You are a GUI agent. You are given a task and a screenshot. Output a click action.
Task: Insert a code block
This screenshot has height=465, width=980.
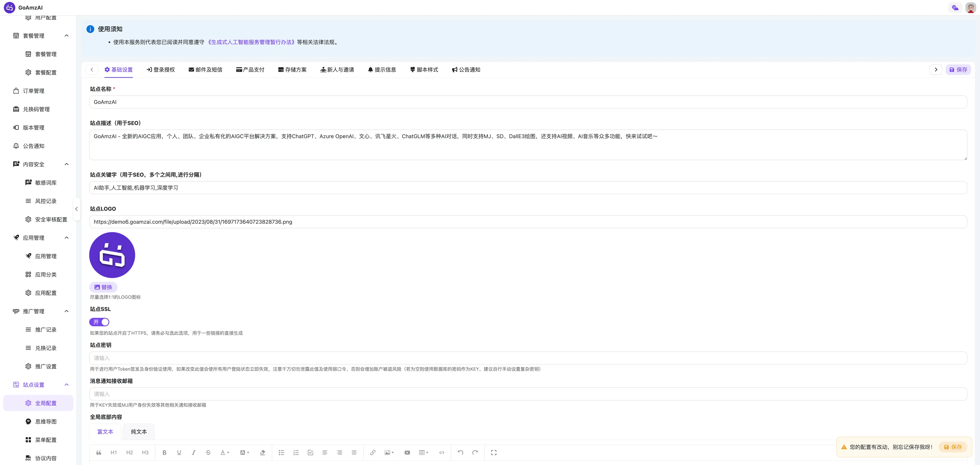442,452
